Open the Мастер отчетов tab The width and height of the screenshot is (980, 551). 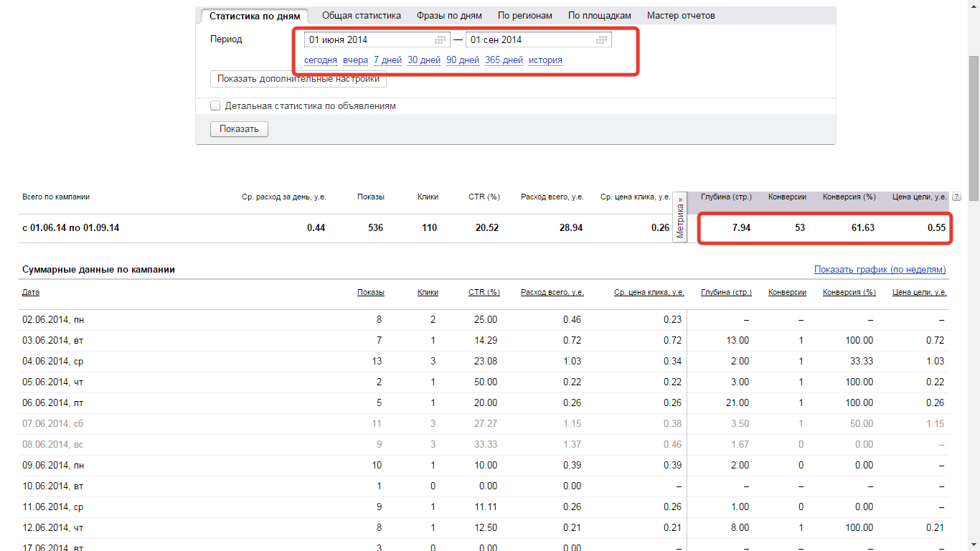(x=681, y=15)
